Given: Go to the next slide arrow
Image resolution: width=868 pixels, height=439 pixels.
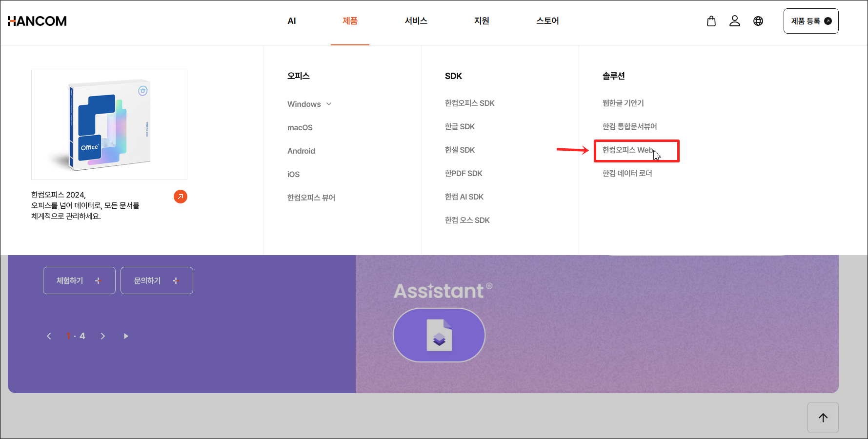Looking at the screenshot, I should click(x=103, y=336).
